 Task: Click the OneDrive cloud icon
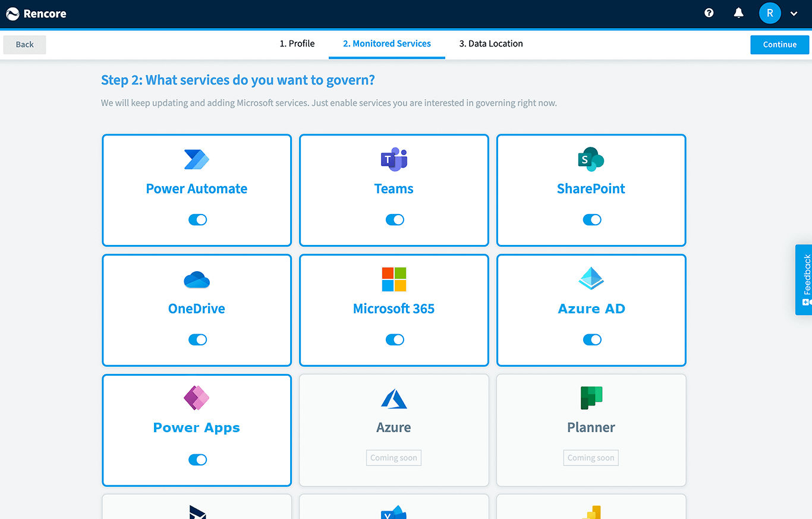pyautogui.click(x=197, y=279)
